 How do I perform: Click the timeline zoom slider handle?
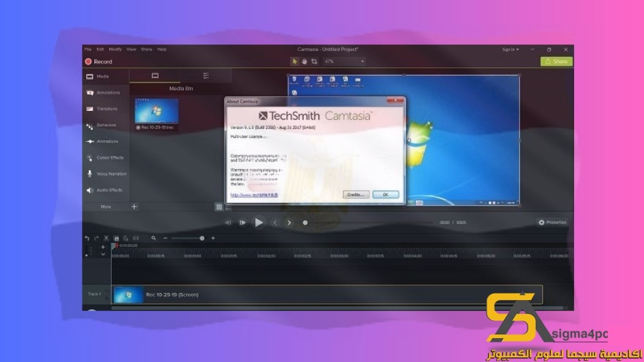[x=202, y=238]
